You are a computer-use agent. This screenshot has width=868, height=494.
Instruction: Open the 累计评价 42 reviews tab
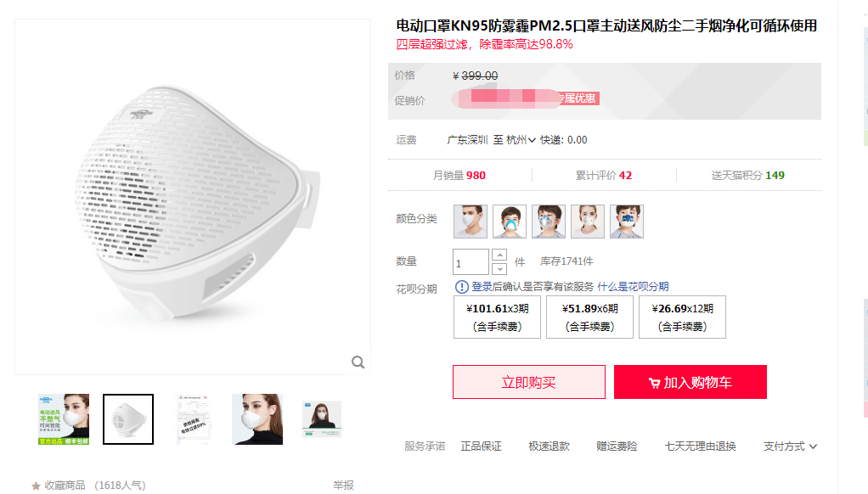click(x=603, y=176)
